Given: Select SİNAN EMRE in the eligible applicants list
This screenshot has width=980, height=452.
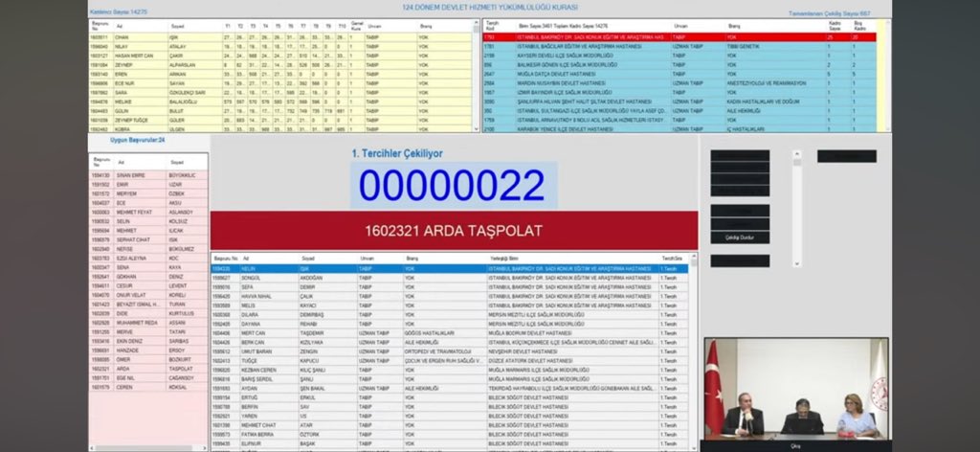Looking at the screenshot, I should pyautogui.click(x=148, y=175).
